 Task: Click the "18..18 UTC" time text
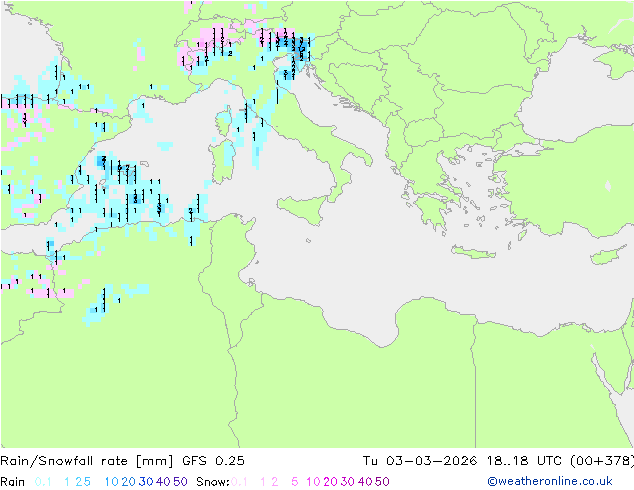coord(524,461)
